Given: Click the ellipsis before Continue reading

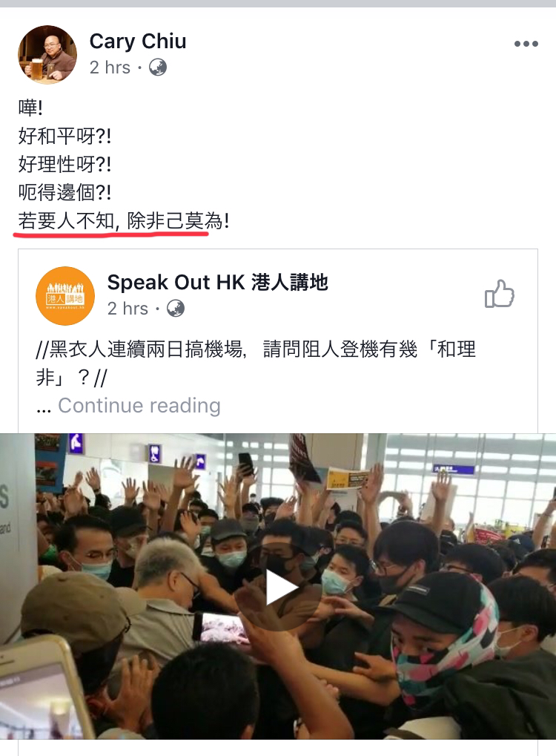Looking at the screenshot, I should [x=43, y=409].
